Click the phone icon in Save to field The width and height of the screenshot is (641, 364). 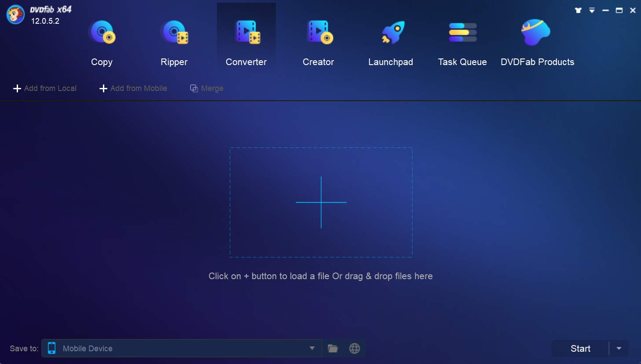[51, 348]
